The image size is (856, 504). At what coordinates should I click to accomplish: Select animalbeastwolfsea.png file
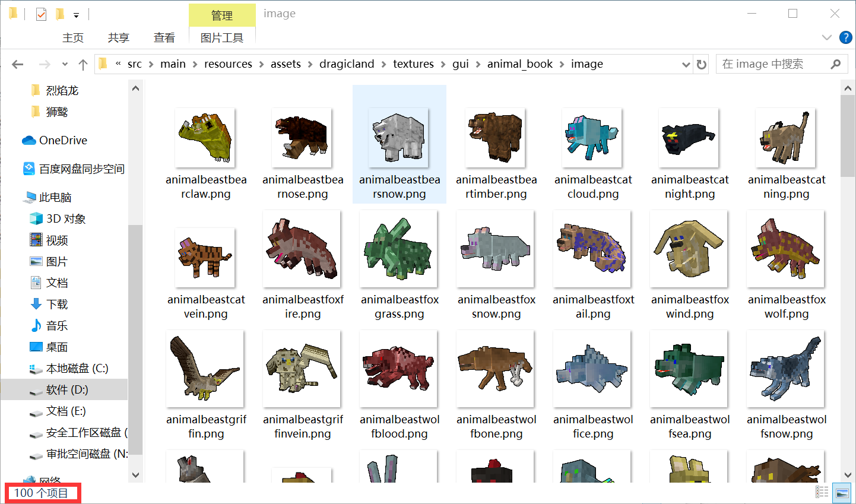[690, 385]
